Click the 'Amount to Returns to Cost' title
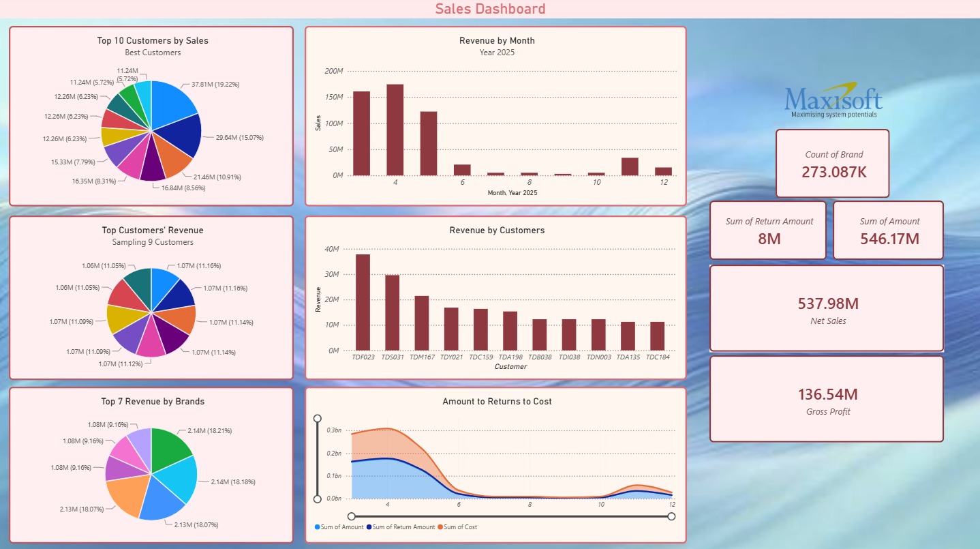 pos(497,402)
